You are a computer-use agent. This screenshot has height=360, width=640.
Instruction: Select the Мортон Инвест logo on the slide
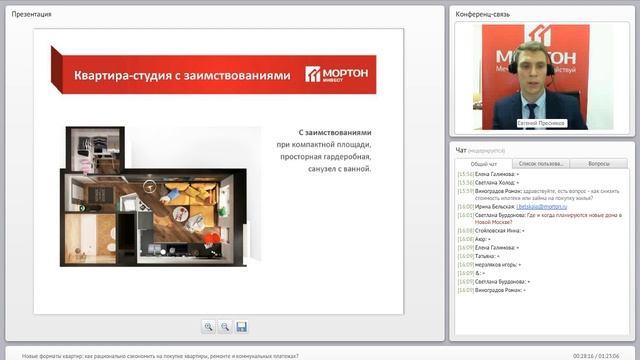click(x=336, y=74)
